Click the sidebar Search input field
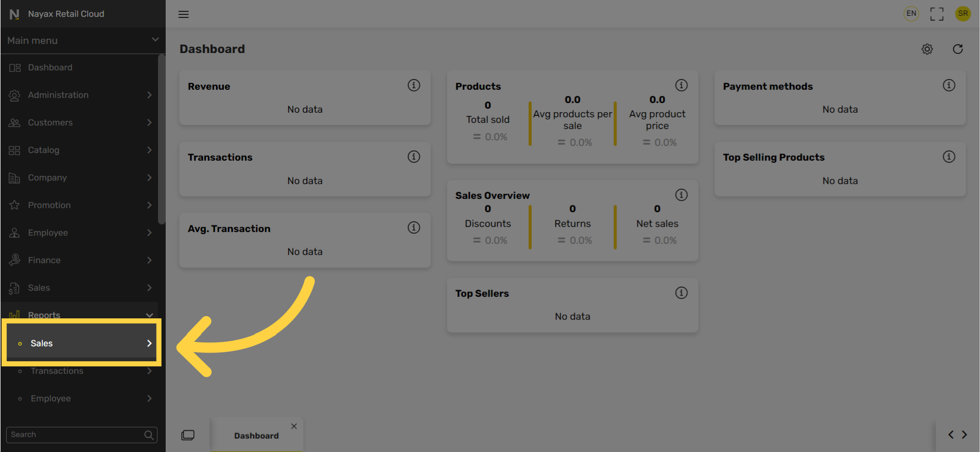 (x=76, y=435)
